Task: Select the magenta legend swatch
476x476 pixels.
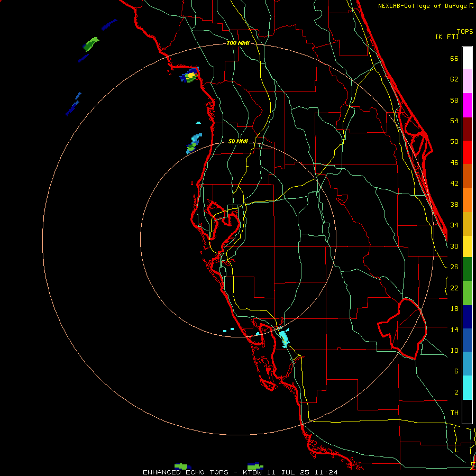Action: coord(467,105)
